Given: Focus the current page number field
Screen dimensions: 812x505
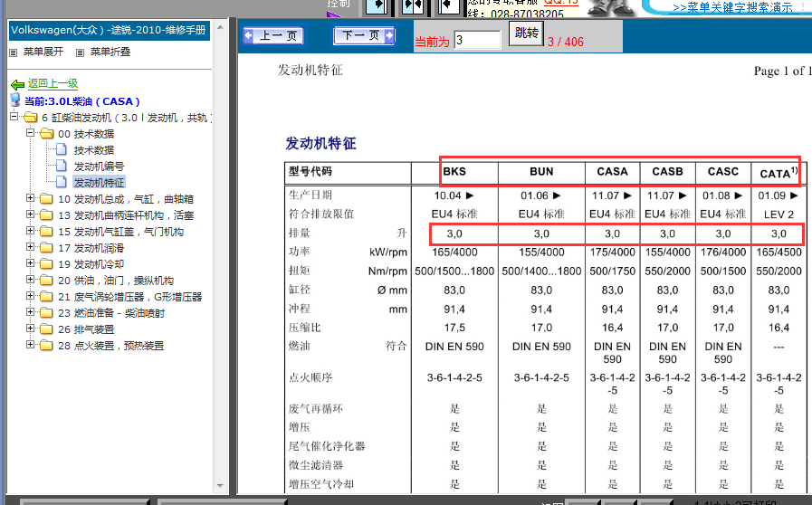Looking at the screenshot, I should tap(477, 40).
